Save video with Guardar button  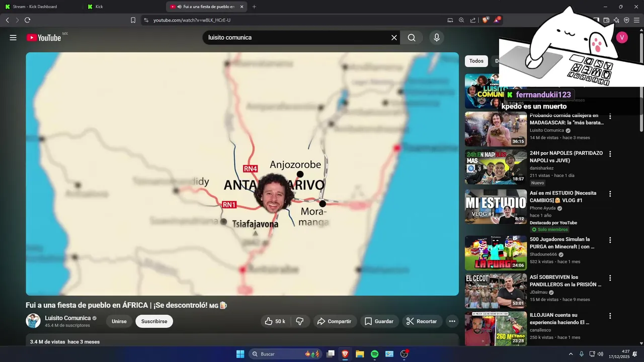[379, 321]
